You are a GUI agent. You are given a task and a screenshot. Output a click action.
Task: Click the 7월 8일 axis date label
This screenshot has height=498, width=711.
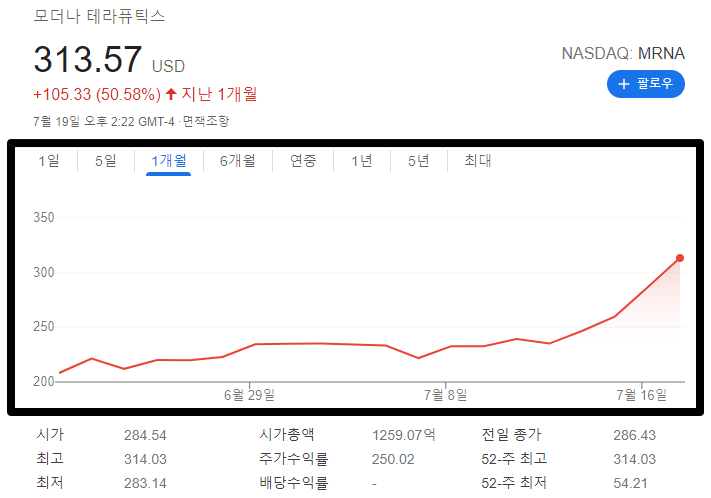tap(445, 395)
